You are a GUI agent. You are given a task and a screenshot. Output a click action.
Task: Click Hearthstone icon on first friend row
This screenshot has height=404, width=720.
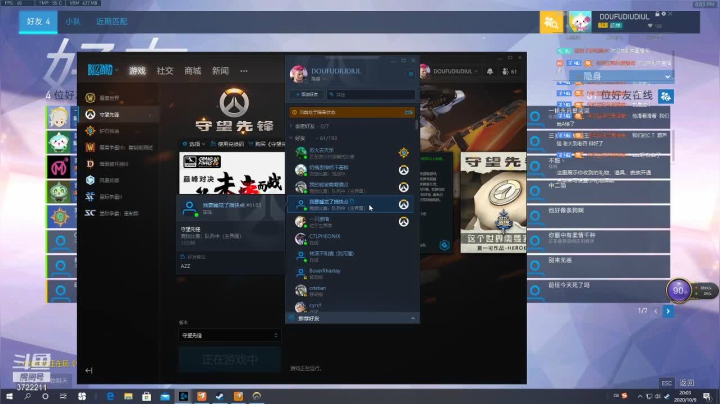pos(404,152)
